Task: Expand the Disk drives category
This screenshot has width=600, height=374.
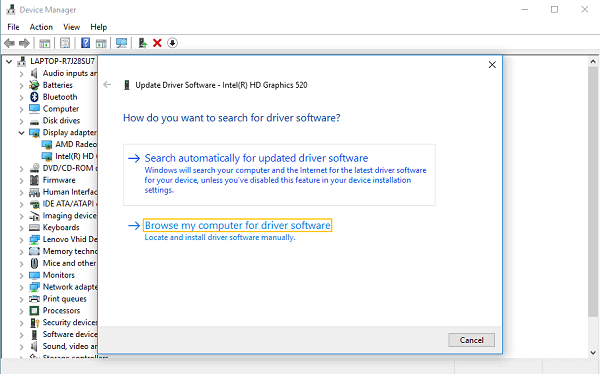Action: pos(21,121)
